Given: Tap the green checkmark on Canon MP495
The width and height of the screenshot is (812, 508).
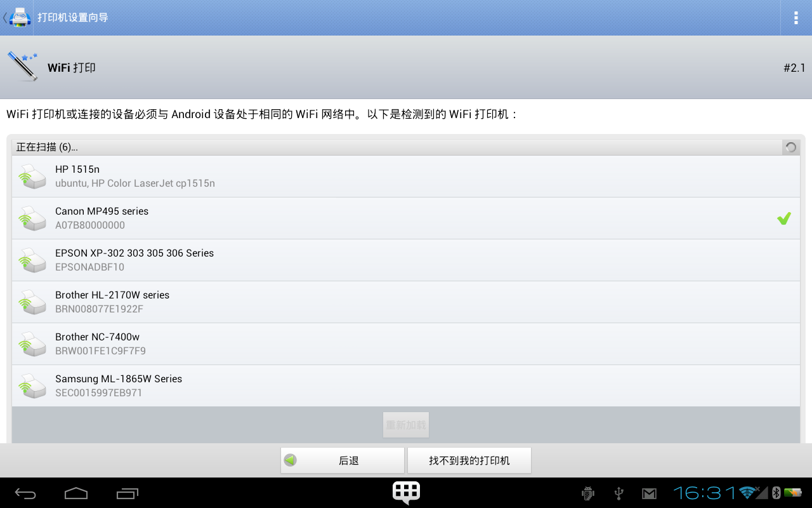Looking at the screenshot, I should pyautogui.click(x=784, y=218).
